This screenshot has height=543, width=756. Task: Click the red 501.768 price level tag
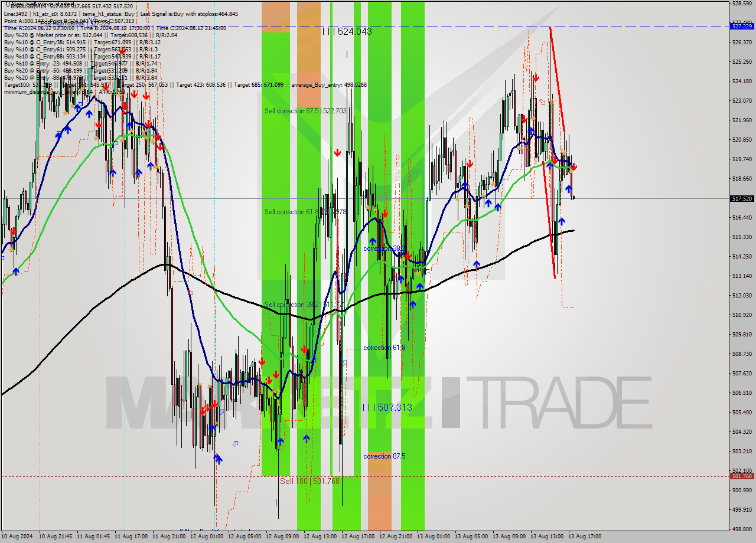pos(742,476)
